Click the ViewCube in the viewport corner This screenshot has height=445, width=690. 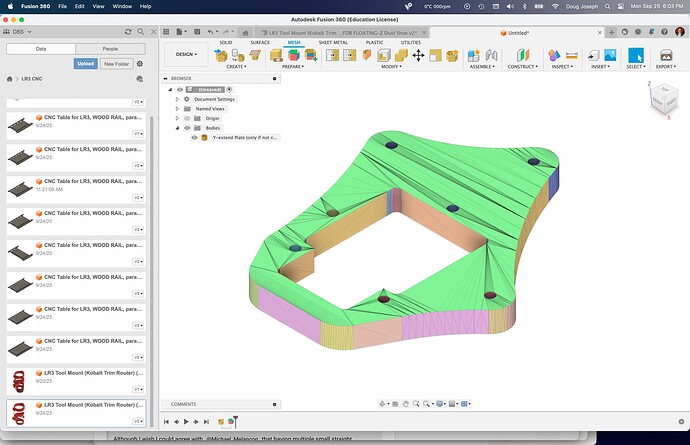(664, 100)
